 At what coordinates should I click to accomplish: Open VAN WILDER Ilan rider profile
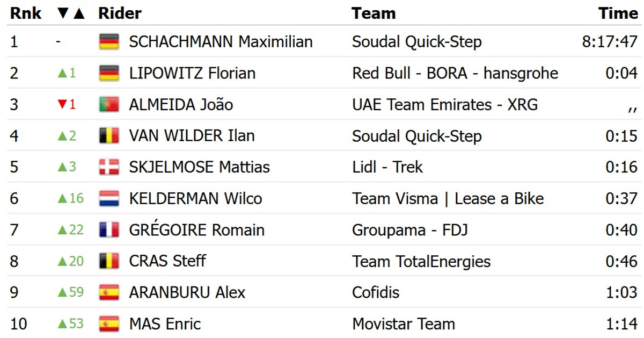pos(192,136)
